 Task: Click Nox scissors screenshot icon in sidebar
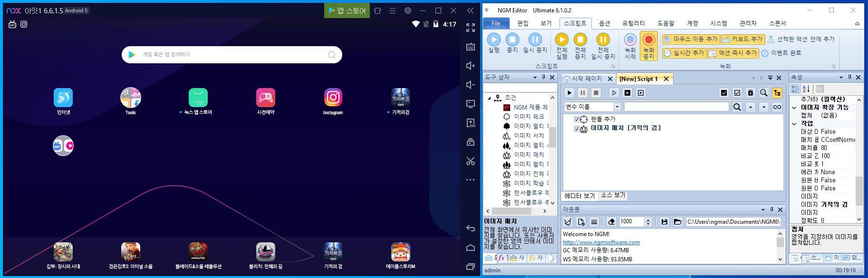tap(471, 161)
